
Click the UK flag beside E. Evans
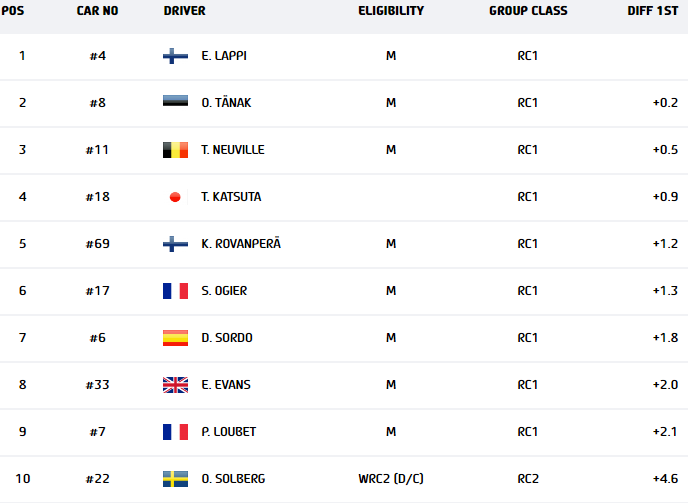(x=175, y=385)
